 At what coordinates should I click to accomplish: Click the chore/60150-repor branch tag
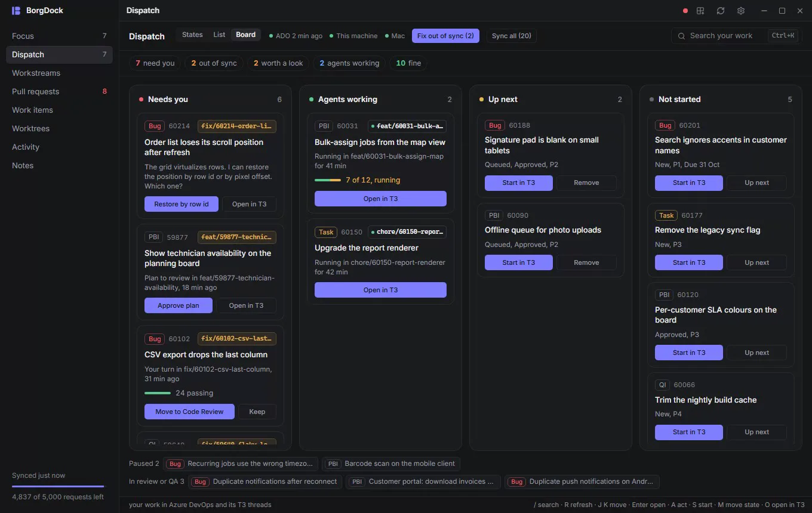tap(407, 232)
